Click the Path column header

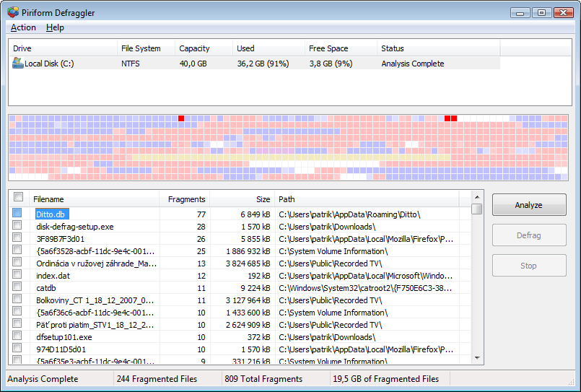[x=367, y=199]
